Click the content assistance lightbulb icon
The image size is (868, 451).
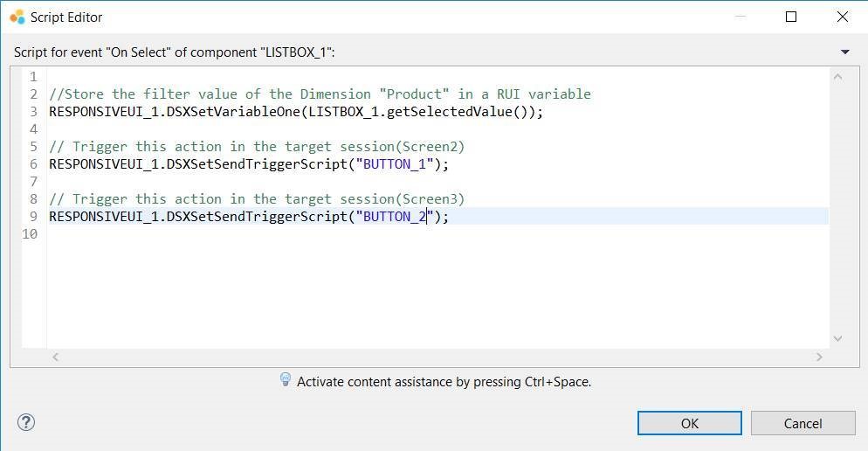coord(285,380)
